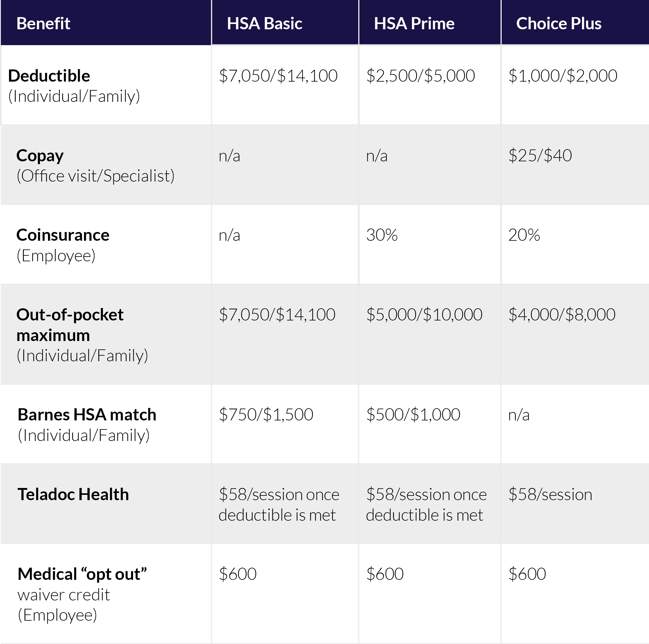Viewport: 649px width, 644px height.
Task: Click the HSA Prime column header
Action: click(x=414, y=23)
